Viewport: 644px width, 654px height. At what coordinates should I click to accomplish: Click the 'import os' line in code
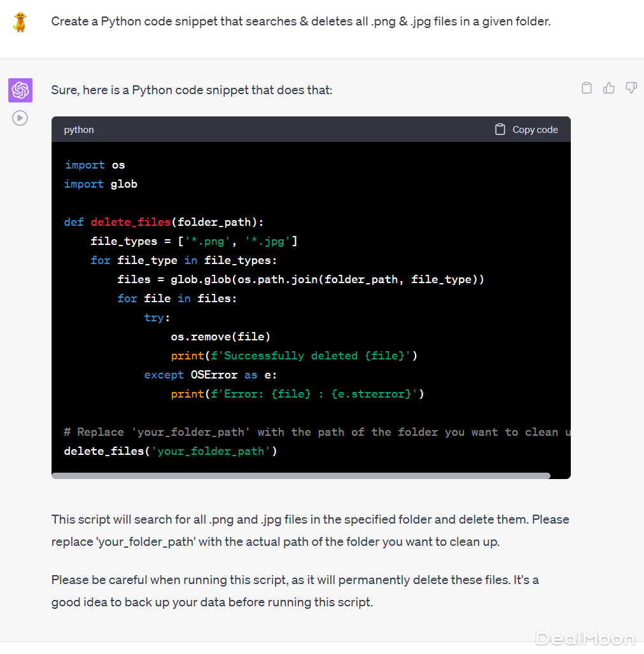[x=95, y=165]
